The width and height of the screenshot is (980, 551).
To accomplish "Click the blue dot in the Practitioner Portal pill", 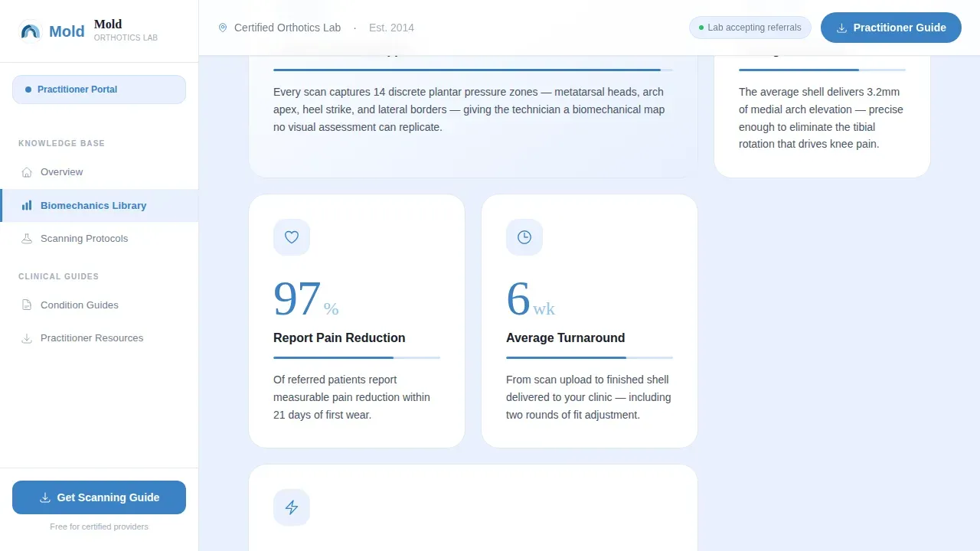I will pos(28,90).
